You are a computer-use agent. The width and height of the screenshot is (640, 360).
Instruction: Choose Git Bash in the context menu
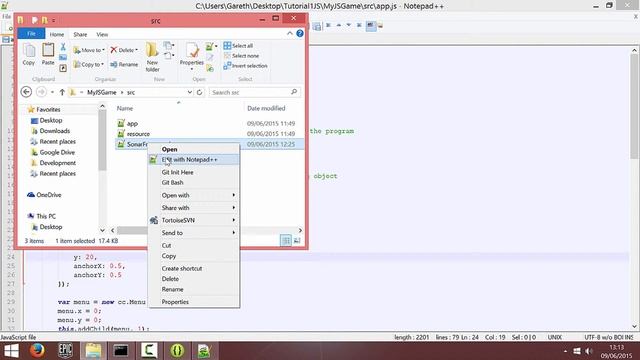pos(193,182)
